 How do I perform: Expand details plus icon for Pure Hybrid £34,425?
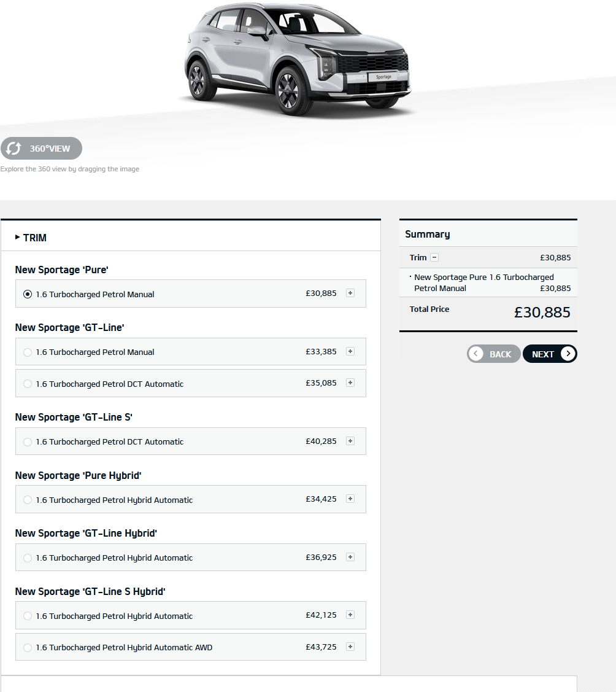tap(350, 499)
